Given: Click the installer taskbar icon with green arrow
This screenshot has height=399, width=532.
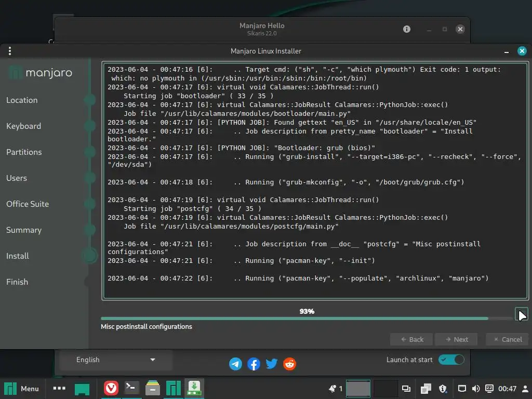Looking at the screenshot, I should point(194,388).
